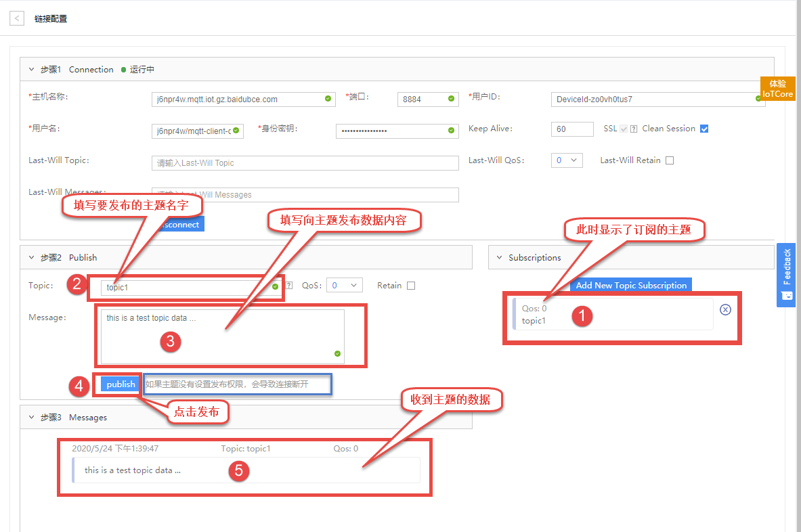Select the 运行中 status indicator
The image size is (801, 532).
[x=138, y=70]
